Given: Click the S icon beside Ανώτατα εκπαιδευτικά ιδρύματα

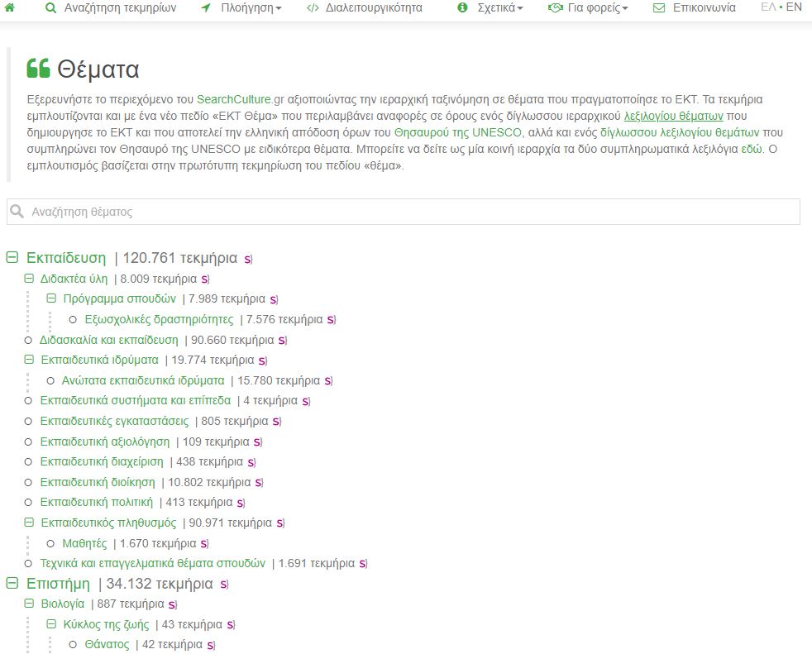Looking at the screenshot, I should tap(327, 381).
